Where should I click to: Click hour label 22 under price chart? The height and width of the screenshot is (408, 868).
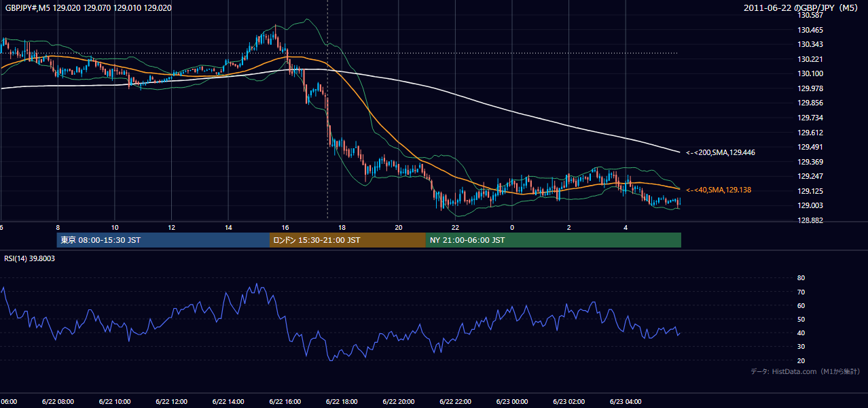[455, 227]
